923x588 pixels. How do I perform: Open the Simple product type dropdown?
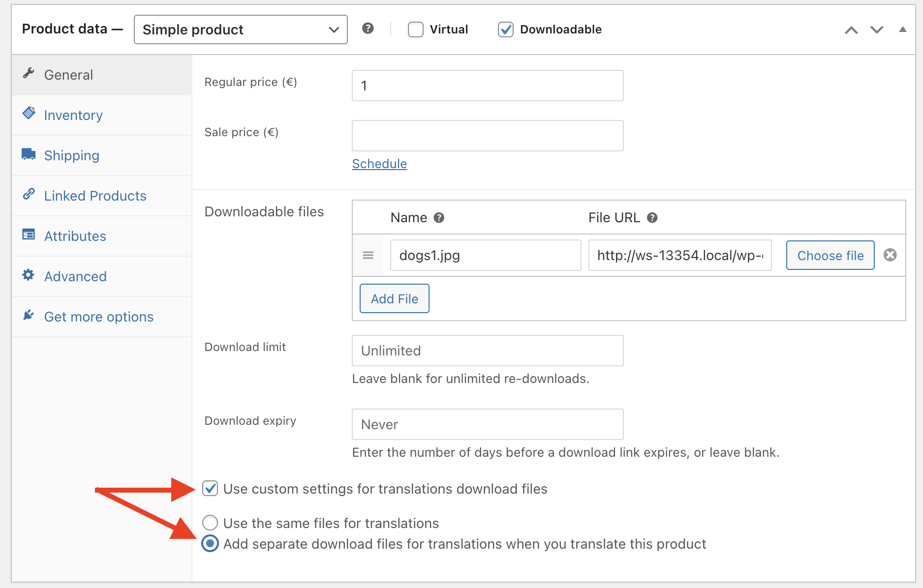[x=241, y=29]
